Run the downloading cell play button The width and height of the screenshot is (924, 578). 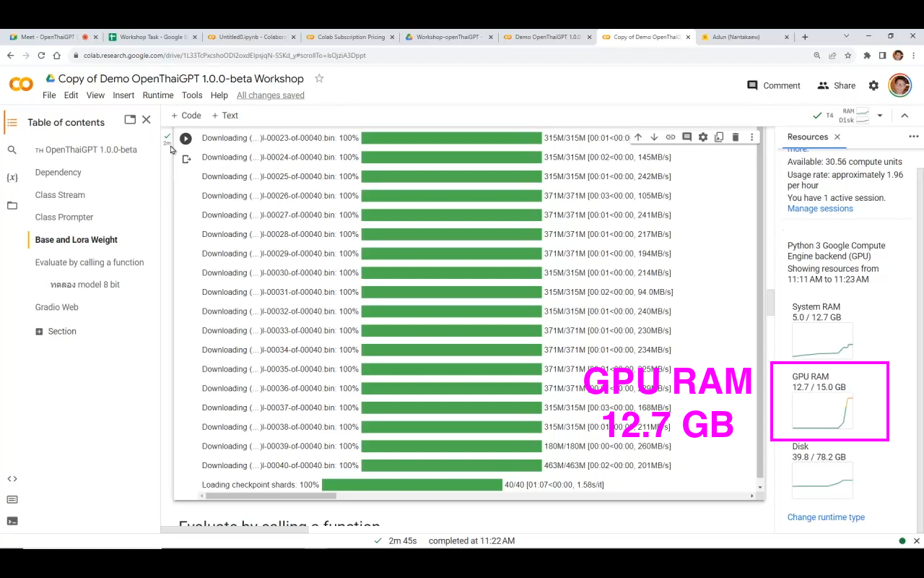pyautogui.click(x=186, y=139)
